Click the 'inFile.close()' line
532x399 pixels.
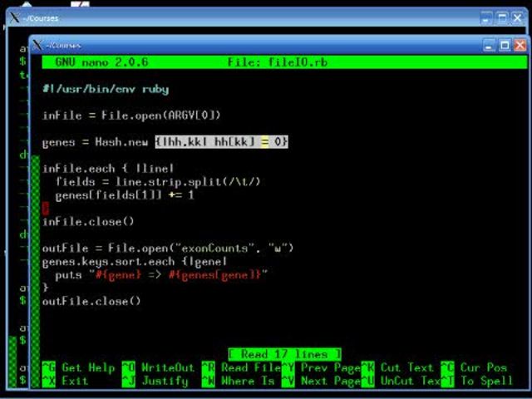[88, 222]
